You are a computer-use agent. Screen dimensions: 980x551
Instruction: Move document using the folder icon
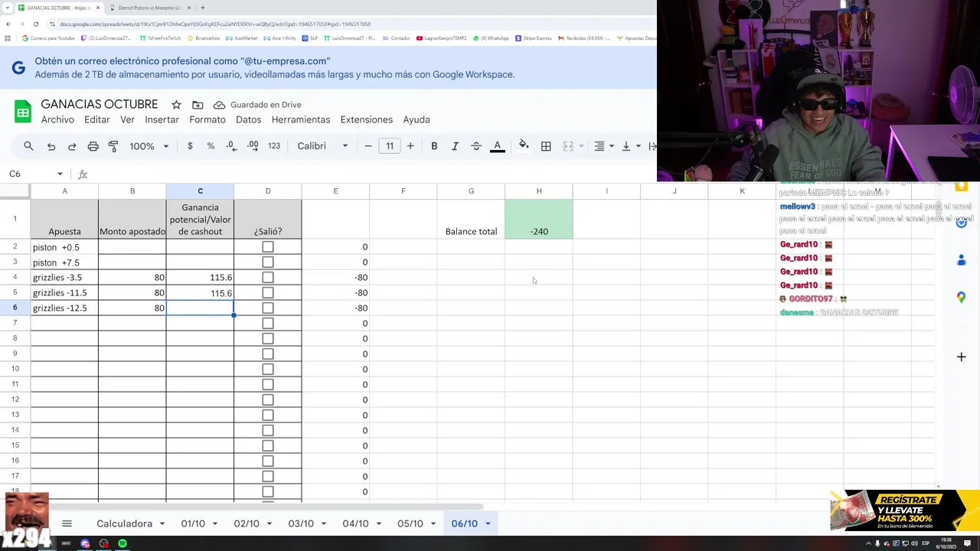pyautogui.click(x=198, y=105)
